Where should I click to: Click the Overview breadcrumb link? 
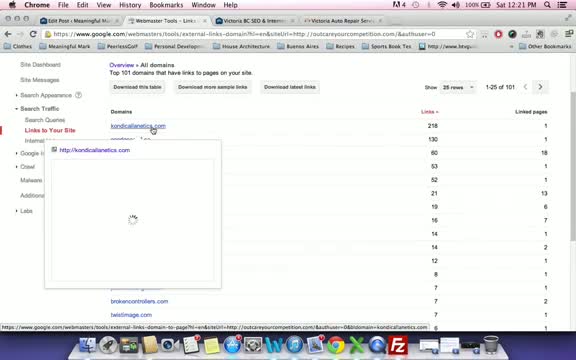tap(122, 65)
